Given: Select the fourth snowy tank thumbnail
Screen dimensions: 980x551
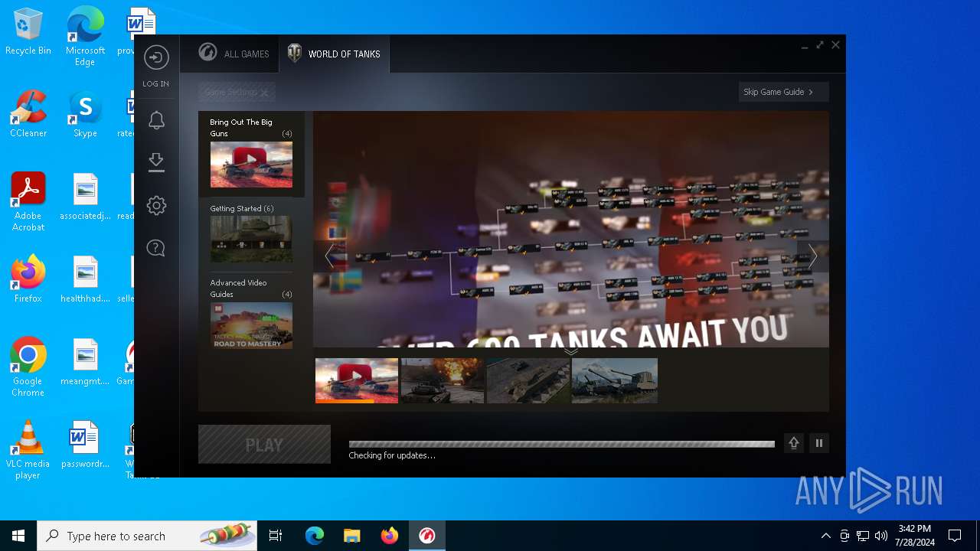Looking at the screenshot, I should (x=615, y=380).
